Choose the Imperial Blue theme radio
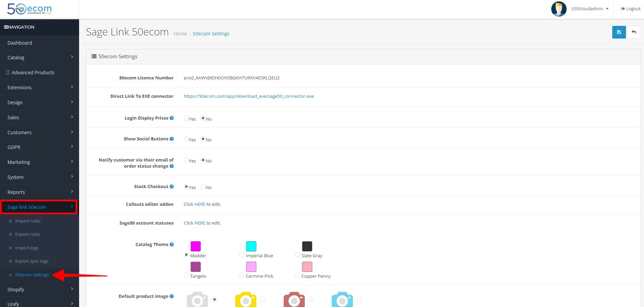644x307 pixels. (242, 255)
